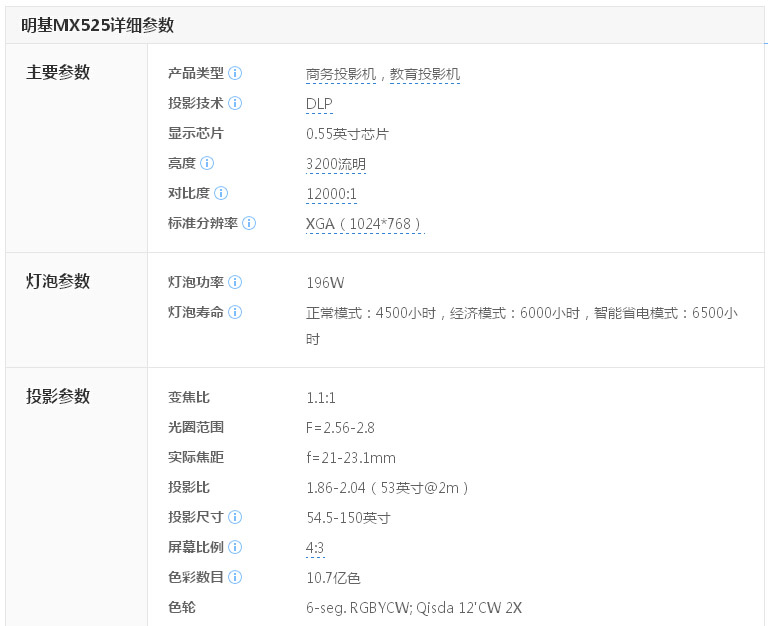Select the F=2.56-2.8 aperture value
771x626 pixels.
(x=340, y=428)
